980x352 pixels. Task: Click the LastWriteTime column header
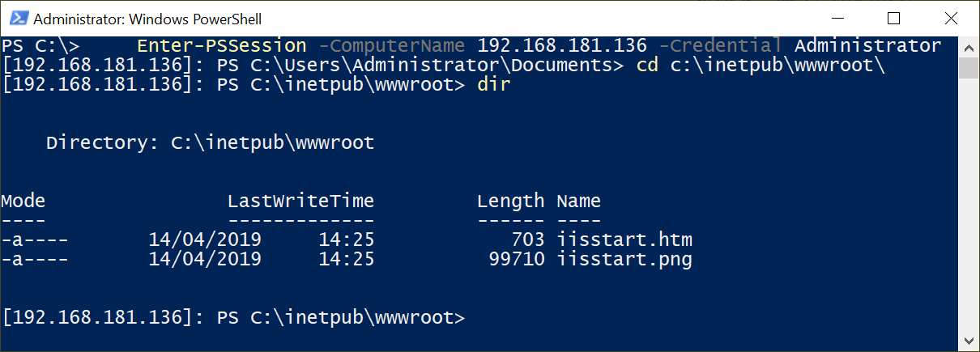(x=300, y=201)
